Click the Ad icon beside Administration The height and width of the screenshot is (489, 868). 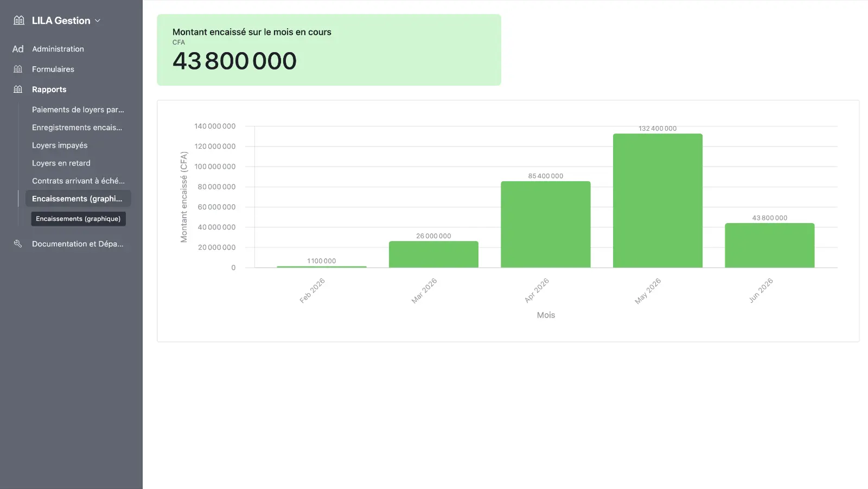click(x=18, y=49)
